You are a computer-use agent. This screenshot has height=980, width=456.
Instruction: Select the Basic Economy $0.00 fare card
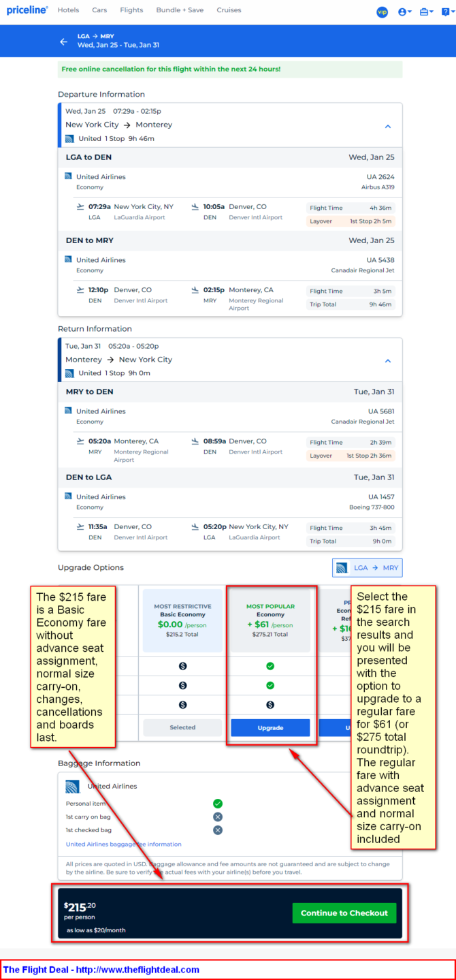(x=182, y=620)
